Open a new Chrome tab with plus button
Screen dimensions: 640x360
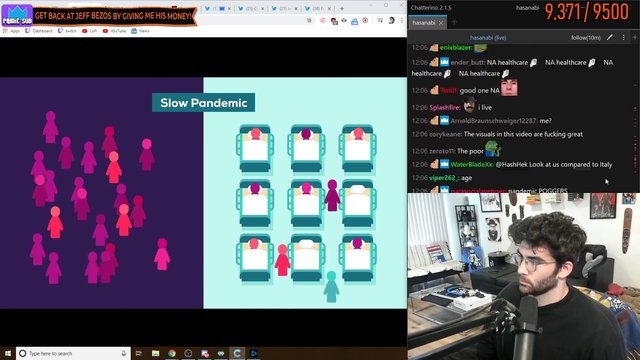click(342, 8)
